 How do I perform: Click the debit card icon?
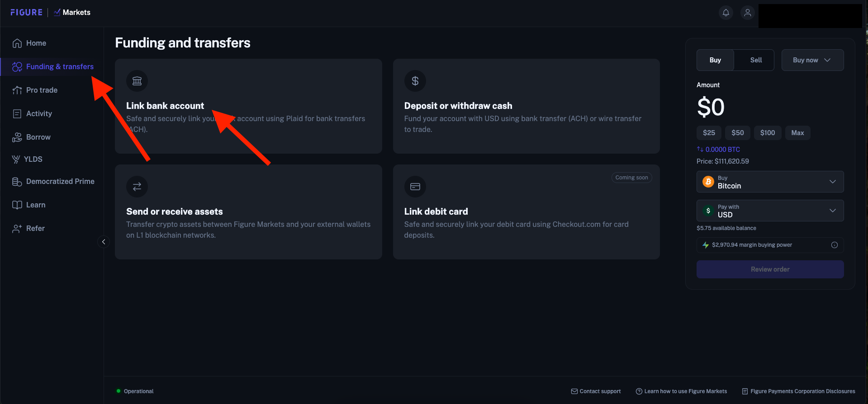tap(415, 187)
